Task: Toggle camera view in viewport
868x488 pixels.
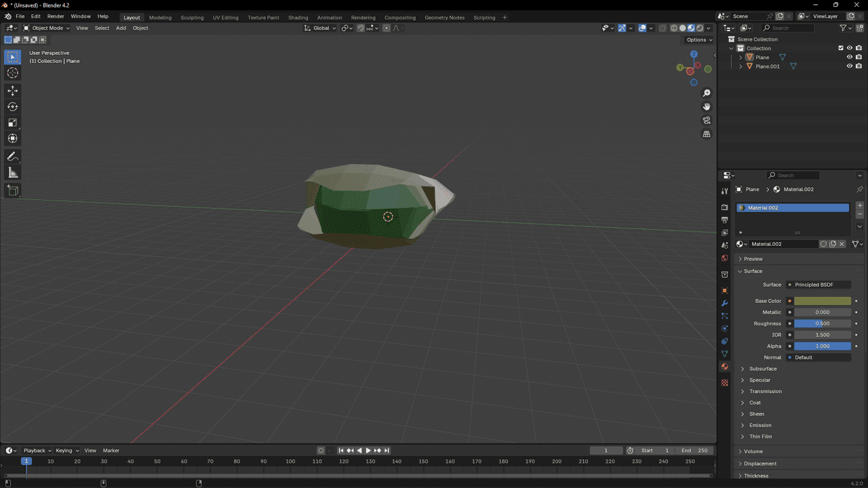Action: click(x=707, y=121)
